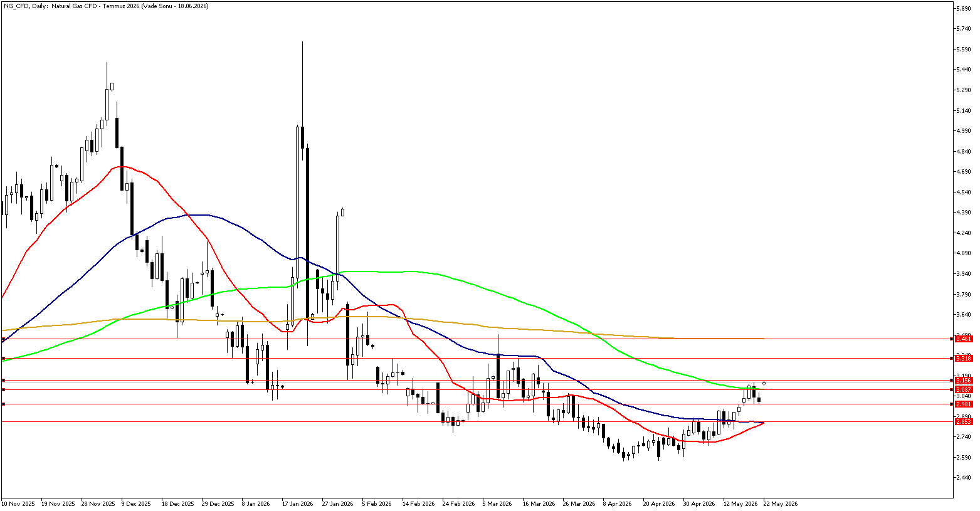Click the 3.040 price axis label
This screenshot has width=980, height=511.
point(964,396)
